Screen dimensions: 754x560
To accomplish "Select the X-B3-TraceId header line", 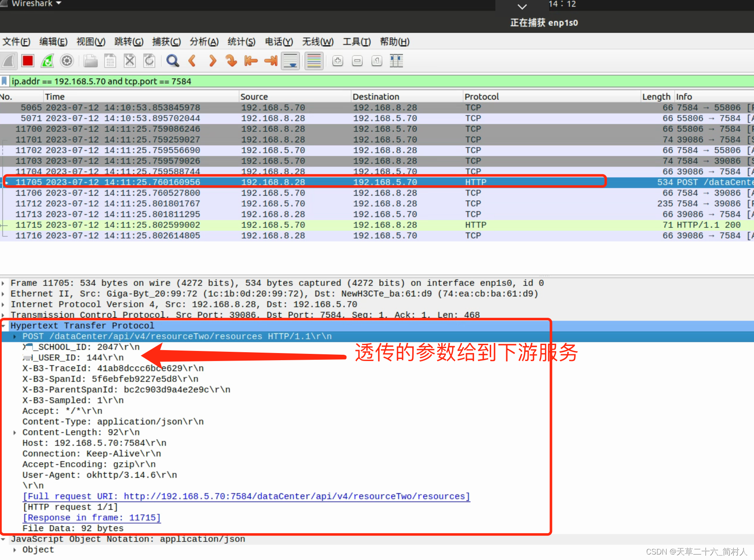I will (x=113, y=369).
